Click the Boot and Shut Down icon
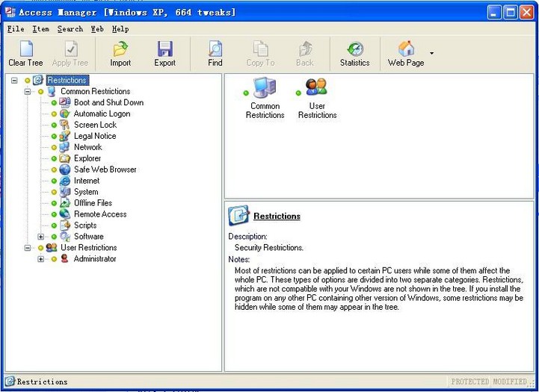The height and width of the screenshot is (392, 539). pos(64,102)
